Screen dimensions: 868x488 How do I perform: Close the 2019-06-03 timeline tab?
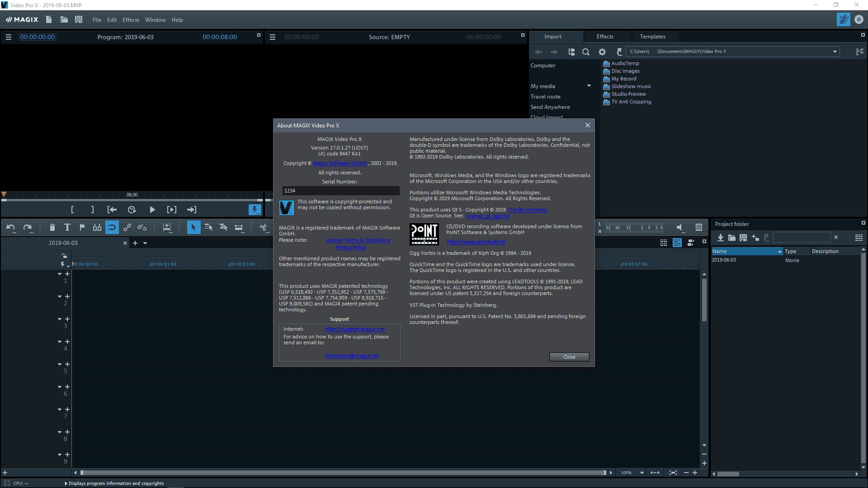(x=125, y=243)
